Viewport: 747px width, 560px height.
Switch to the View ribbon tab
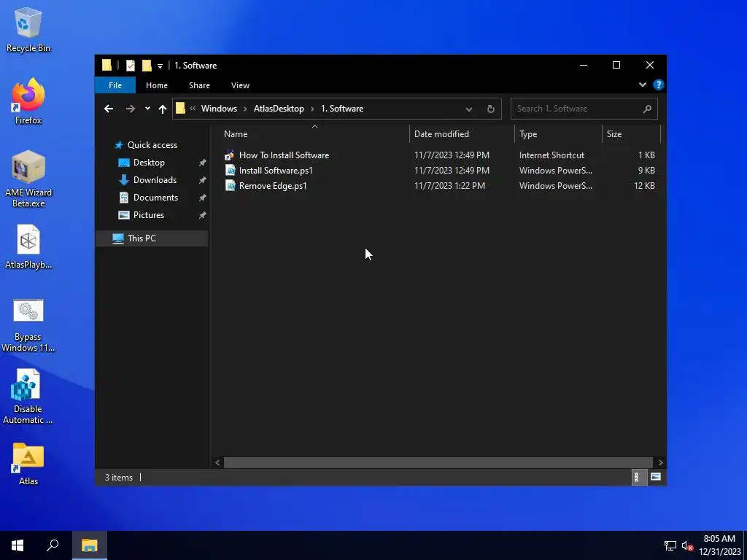240,85
